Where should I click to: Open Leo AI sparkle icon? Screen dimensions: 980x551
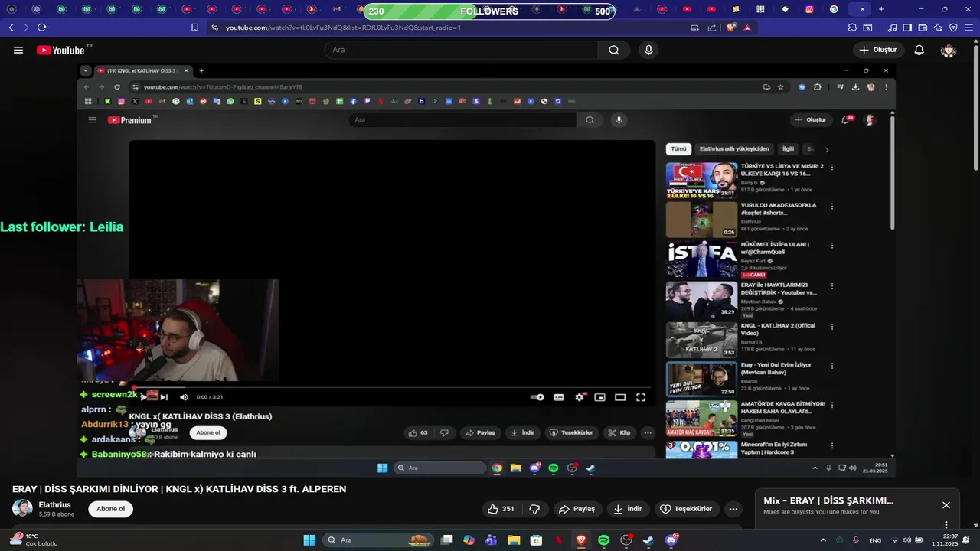click(938, 28)
